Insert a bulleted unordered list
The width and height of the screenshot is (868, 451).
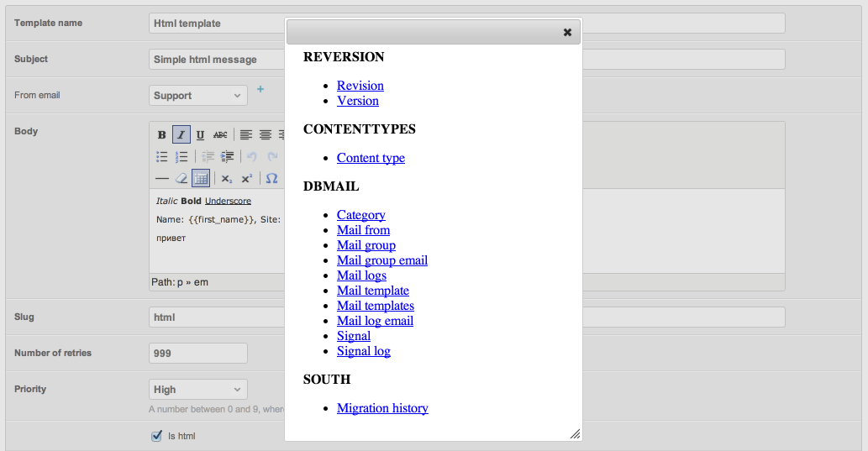[162, 157]
